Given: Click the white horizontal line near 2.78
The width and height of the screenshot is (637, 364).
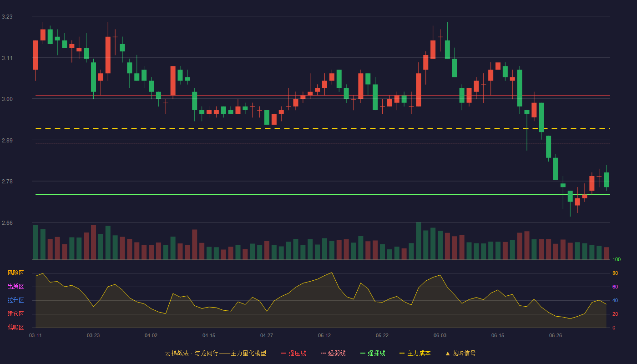Looking at the screenshot, I should pos(323,194).
